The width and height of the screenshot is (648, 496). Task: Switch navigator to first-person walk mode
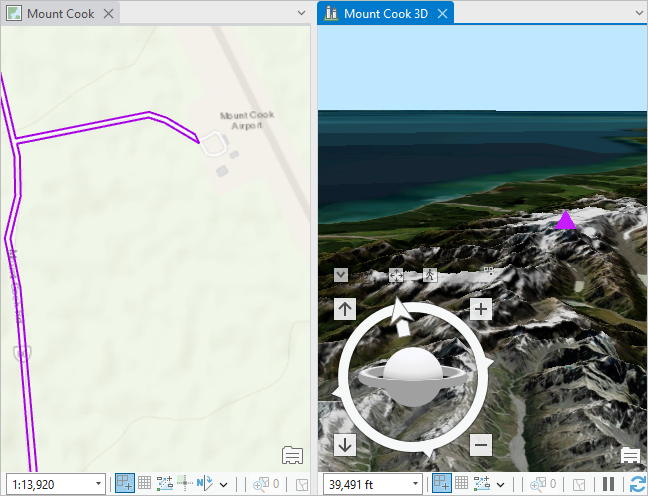430,274
